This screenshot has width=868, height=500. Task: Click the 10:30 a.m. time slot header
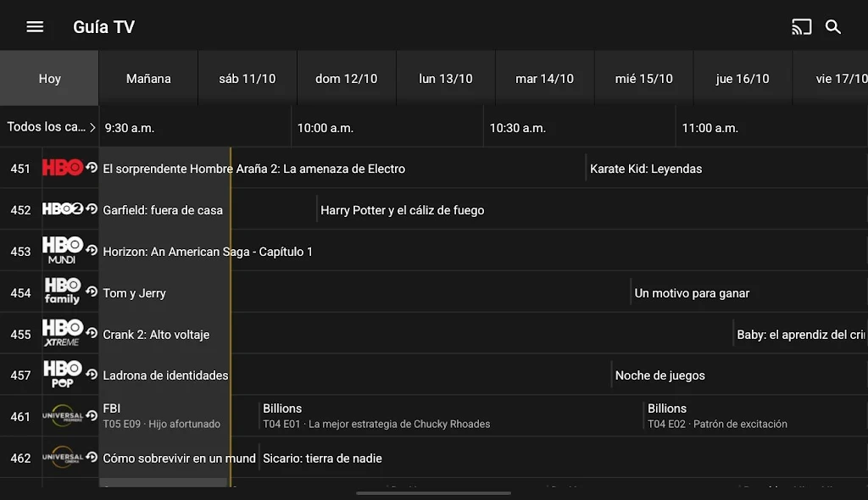(x=517, y=128)
